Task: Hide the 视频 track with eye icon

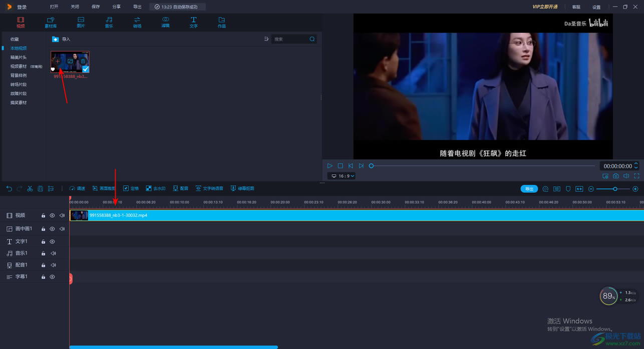Action: (x=52, y=215)
